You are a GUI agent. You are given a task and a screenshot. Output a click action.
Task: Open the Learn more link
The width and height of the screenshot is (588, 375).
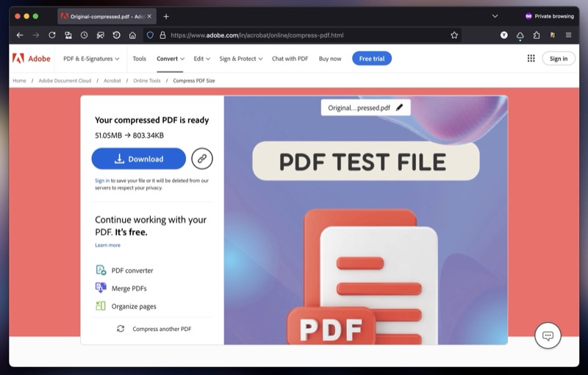tap(107, 246)
